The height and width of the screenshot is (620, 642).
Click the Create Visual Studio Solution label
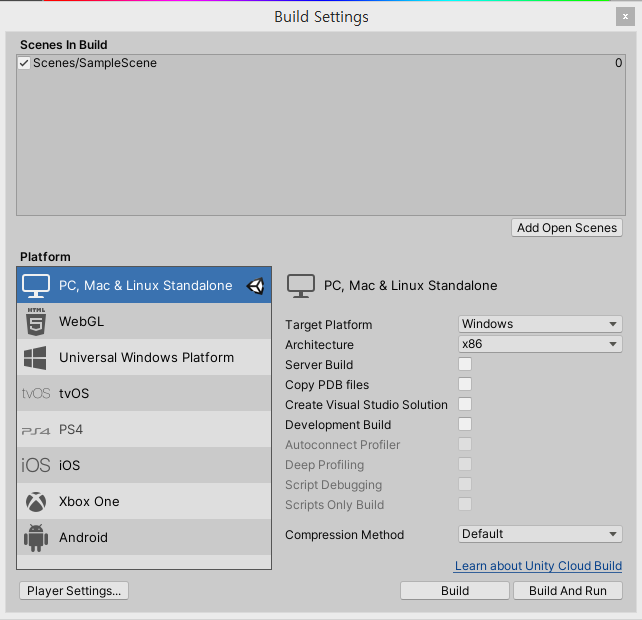[366, 405]
